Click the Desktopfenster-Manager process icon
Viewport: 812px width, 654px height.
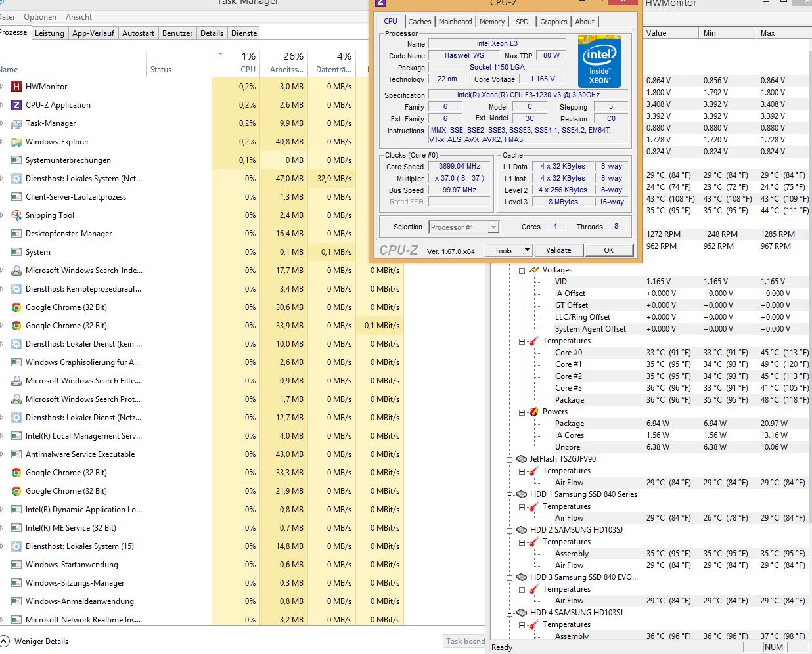point(16,234)
